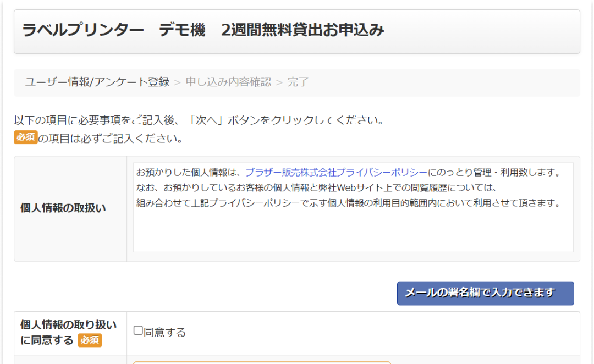
Task: Click the first breadcrumb arrow separator
Action: (177, 82)
